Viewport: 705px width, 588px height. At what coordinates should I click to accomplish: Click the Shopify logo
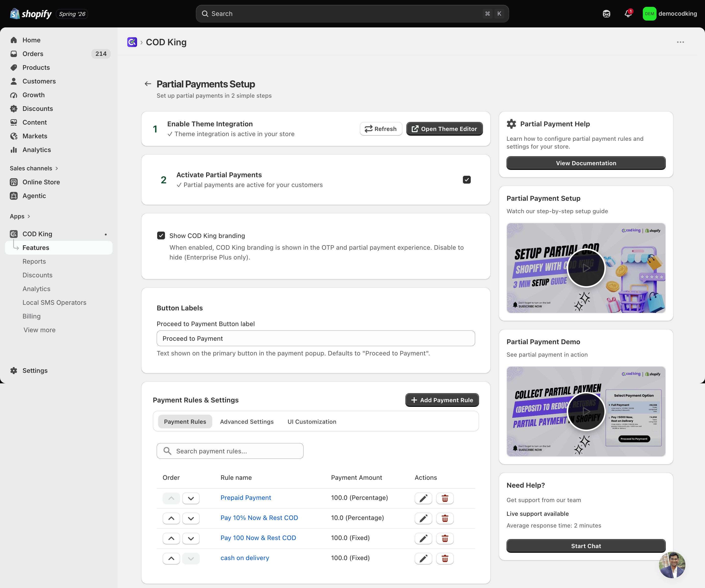click(x=31, y=14)
